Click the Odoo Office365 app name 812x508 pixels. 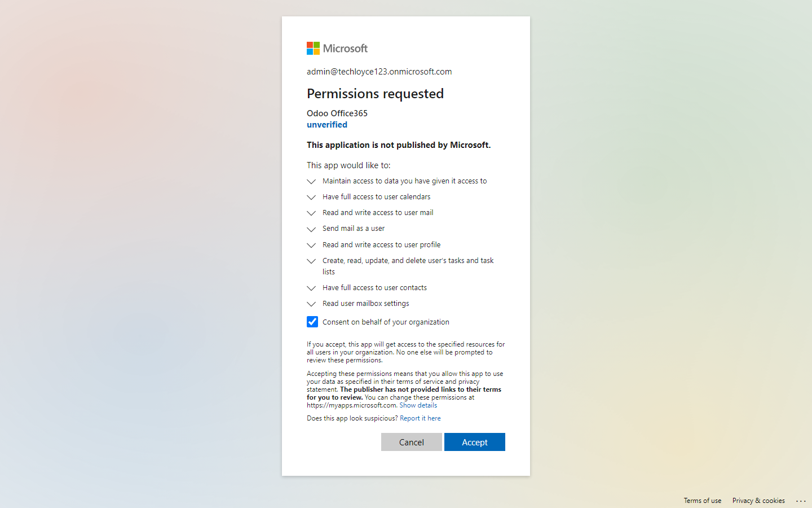[337, 113]
